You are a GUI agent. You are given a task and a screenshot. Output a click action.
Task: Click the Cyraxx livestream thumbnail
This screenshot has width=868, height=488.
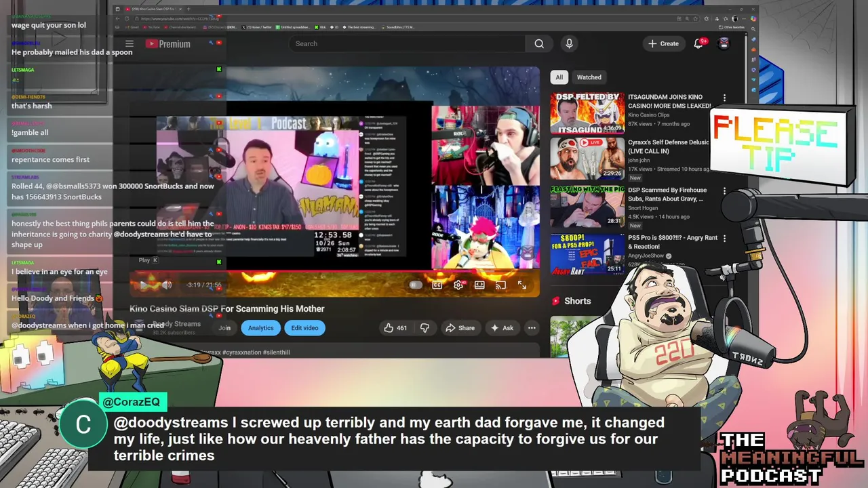pos(587,159)
